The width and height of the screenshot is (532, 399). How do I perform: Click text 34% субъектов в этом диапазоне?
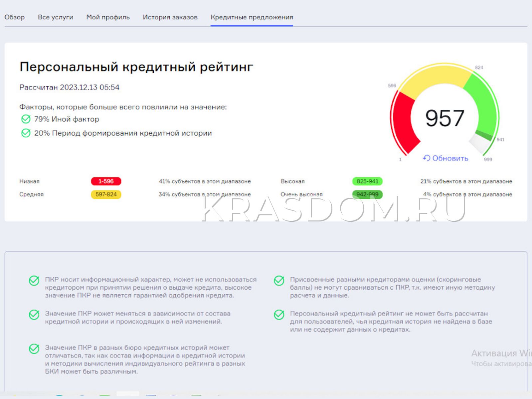(205, 194)
